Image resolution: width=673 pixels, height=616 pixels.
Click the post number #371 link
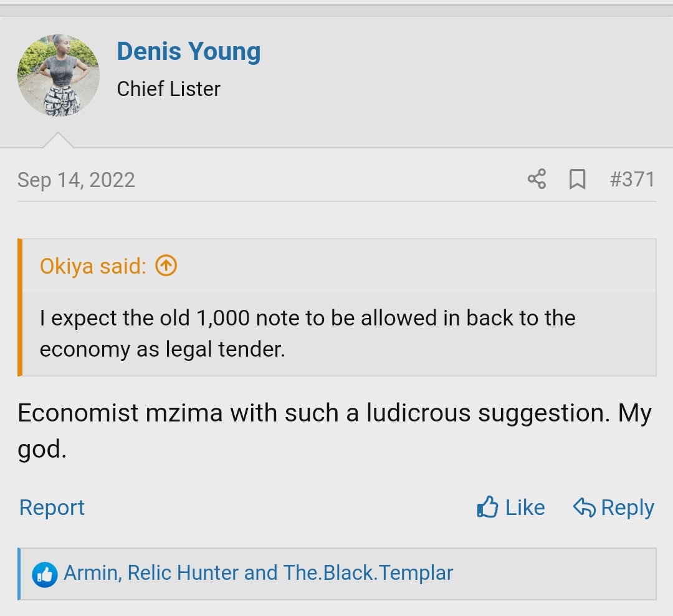tap(632, 180)
